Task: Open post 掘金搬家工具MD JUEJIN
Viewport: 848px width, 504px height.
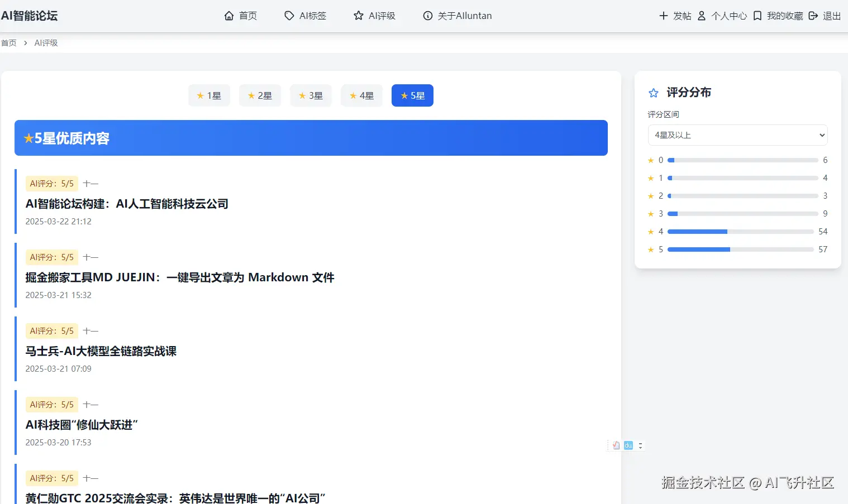Action: point(180,277)
